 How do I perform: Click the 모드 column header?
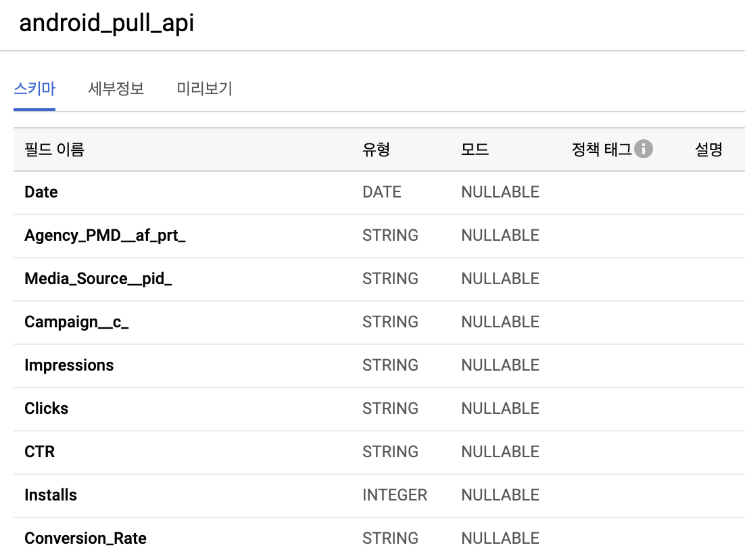(475, 149)
